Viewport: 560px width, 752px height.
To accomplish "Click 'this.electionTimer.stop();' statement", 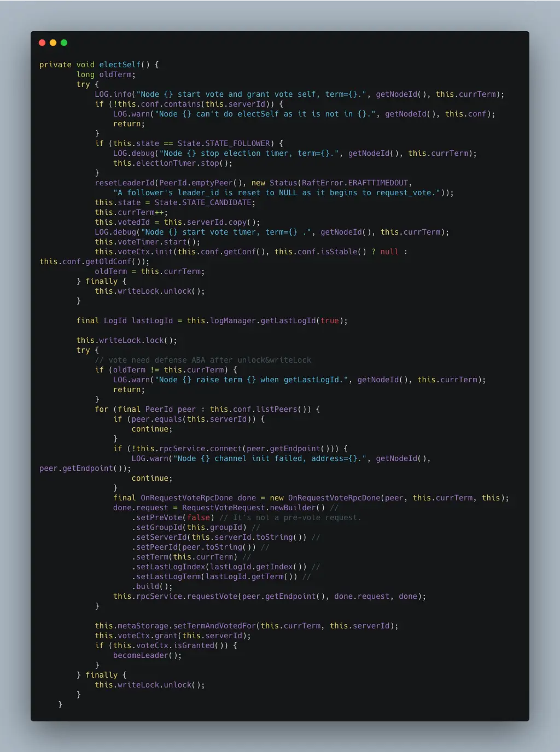I will click(173, 163).
